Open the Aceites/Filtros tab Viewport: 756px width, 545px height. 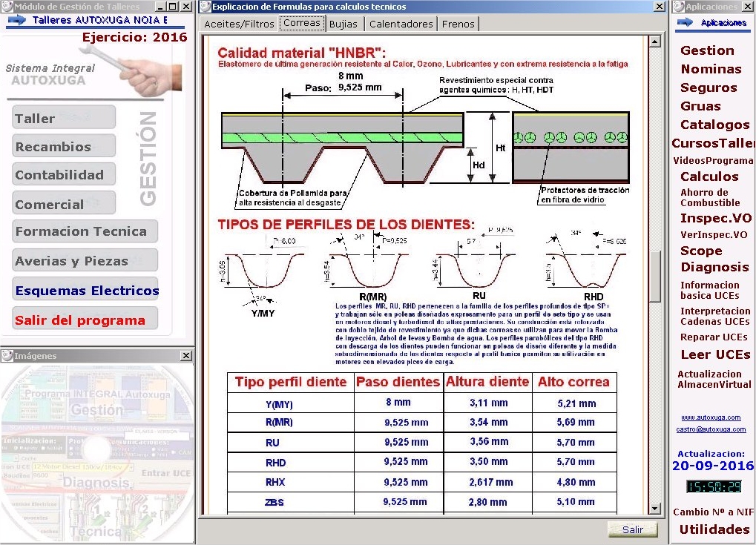pos(239,24)
